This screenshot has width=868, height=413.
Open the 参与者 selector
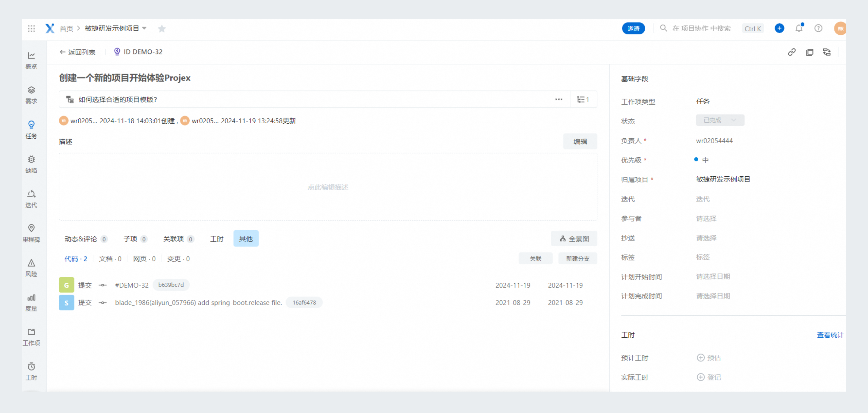(x=706, y=219)
